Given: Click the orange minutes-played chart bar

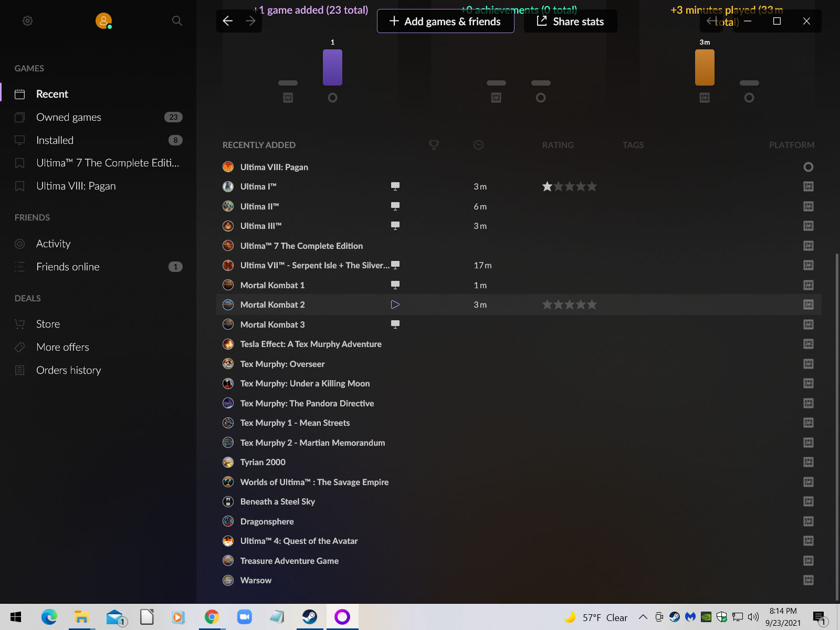Looking at the screenshot, I should click(x=705, y=67).
